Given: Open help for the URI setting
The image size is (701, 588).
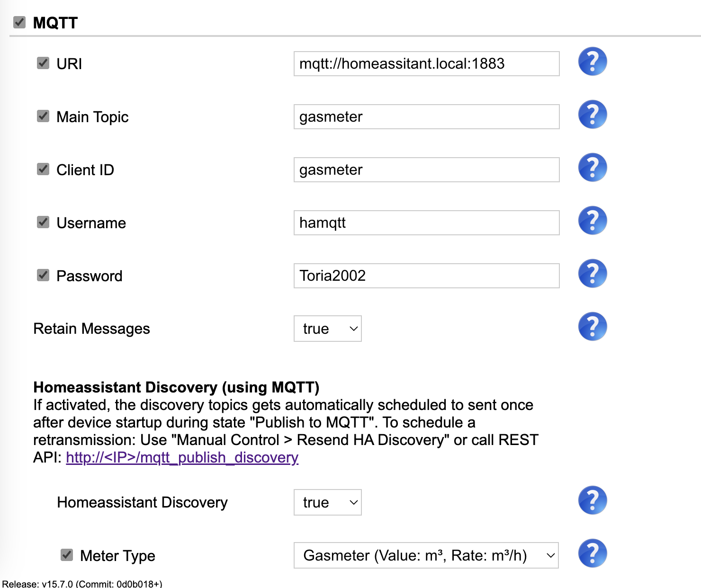Looking at the screenshot, I should 592,62.
